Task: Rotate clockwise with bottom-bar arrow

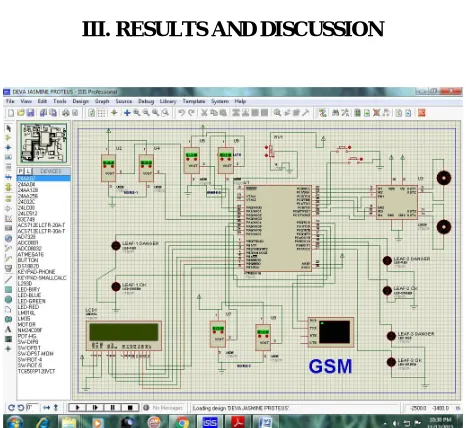Action: [x=11, y=408]
